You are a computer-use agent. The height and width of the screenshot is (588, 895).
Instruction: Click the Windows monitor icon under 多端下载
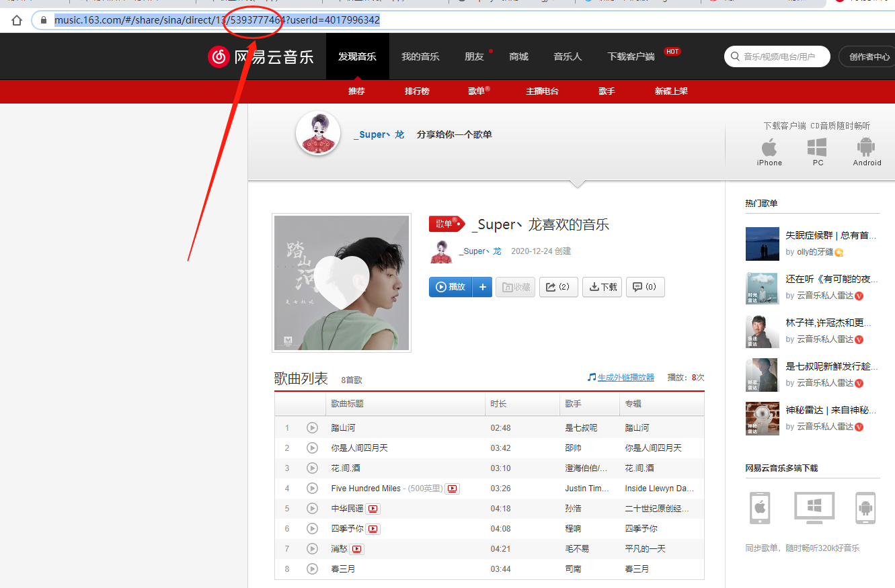tap(814, 507)
